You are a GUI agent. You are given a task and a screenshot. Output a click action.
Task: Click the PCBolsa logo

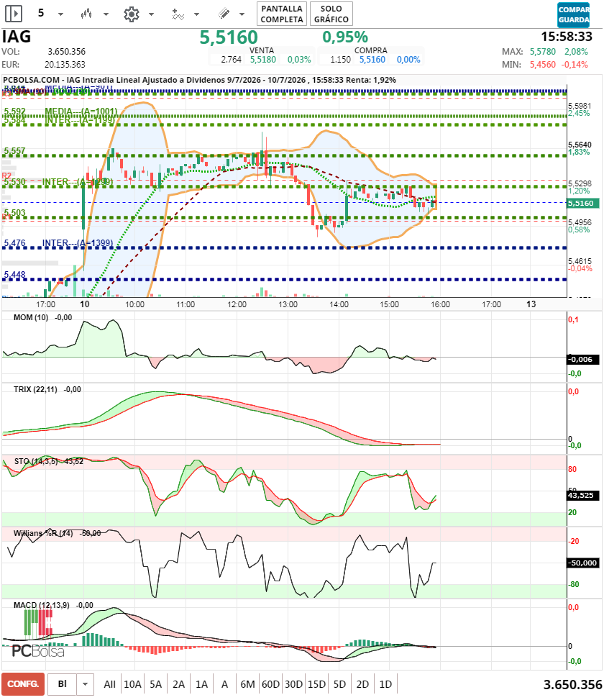click(38, 651)
